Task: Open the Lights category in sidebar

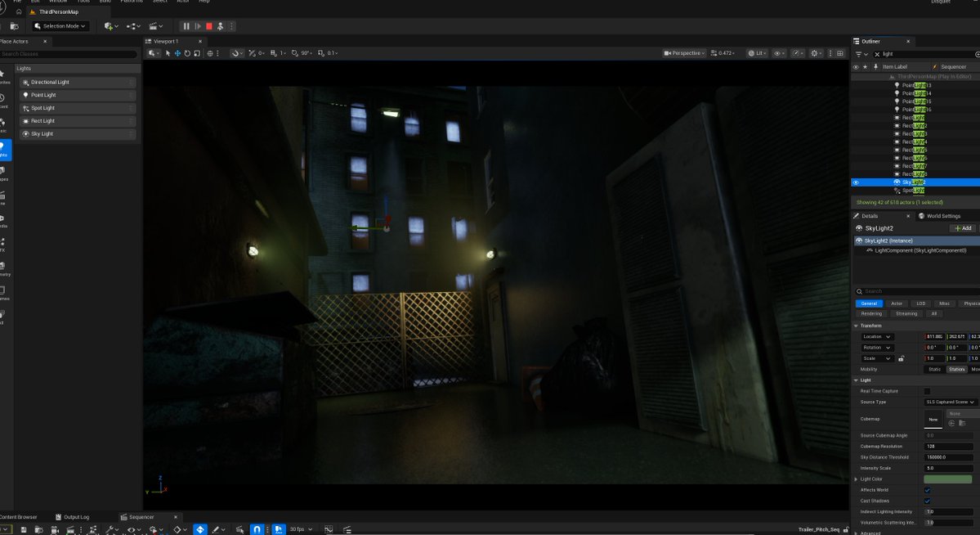Action: tap(5, 151)
